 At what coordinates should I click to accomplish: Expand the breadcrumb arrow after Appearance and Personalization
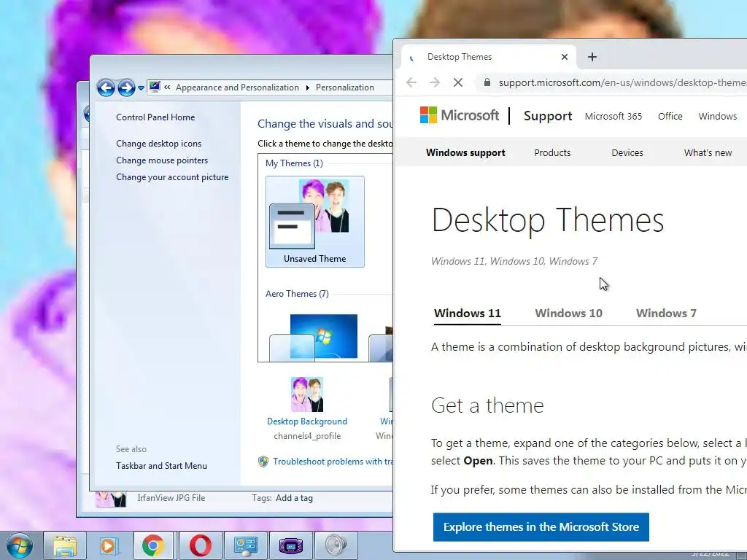tap(307, 87)
